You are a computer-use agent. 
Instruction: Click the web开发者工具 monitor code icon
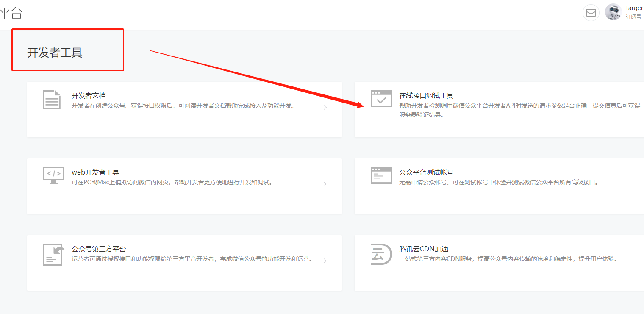pos(54,175)
